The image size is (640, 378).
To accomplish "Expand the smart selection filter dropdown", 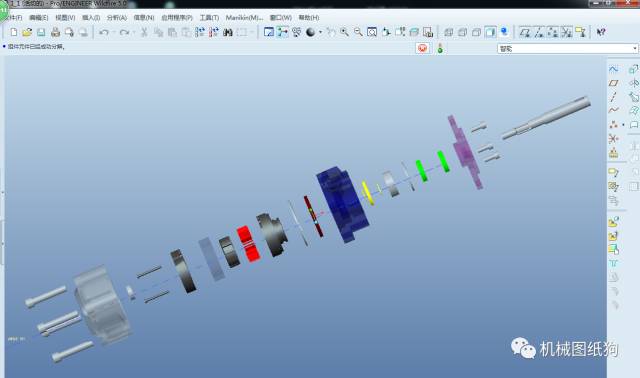I will (635, 49).
